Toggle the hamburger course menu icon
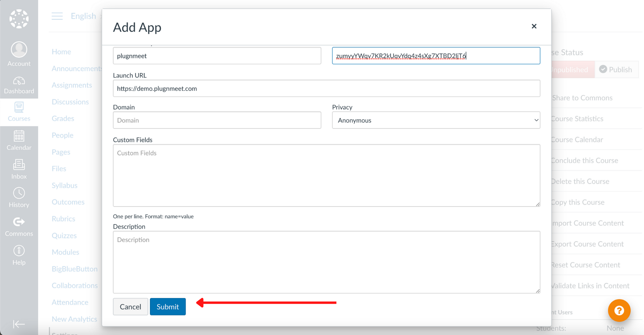The image size is (644, 335). (x=57, y=16)
